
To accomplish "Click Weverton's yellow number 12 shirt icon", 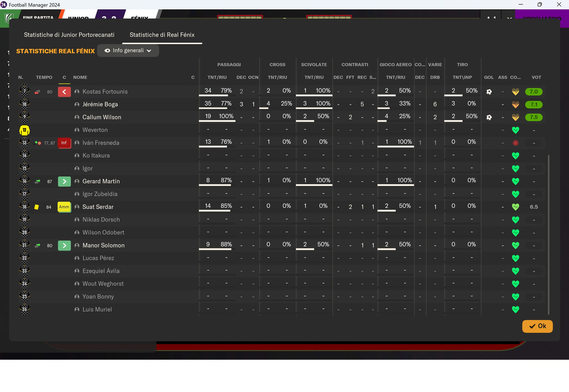I will pos(25,130).
